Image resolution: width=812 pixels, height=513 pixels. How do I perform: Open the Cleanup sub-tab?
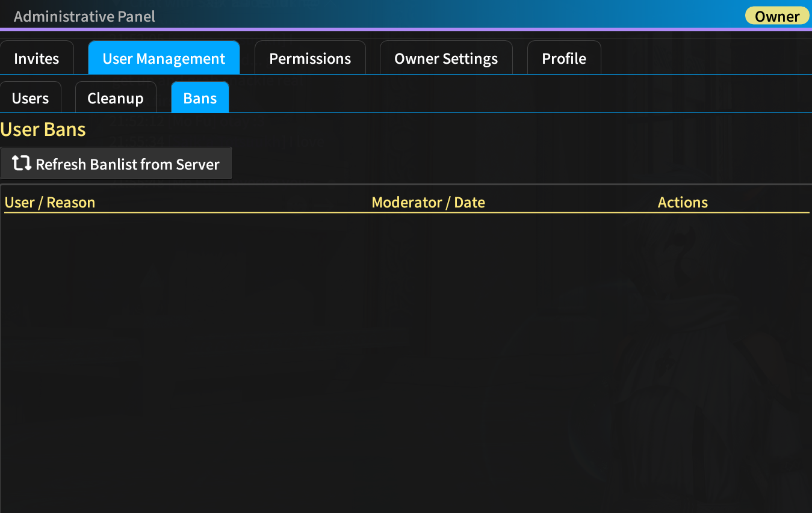(x=116, y=97)
